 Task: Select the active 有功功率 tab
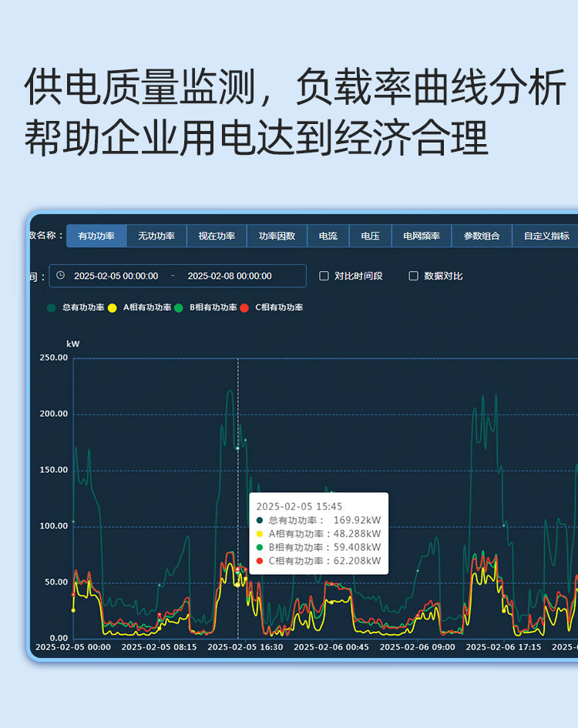click(96, 236)
